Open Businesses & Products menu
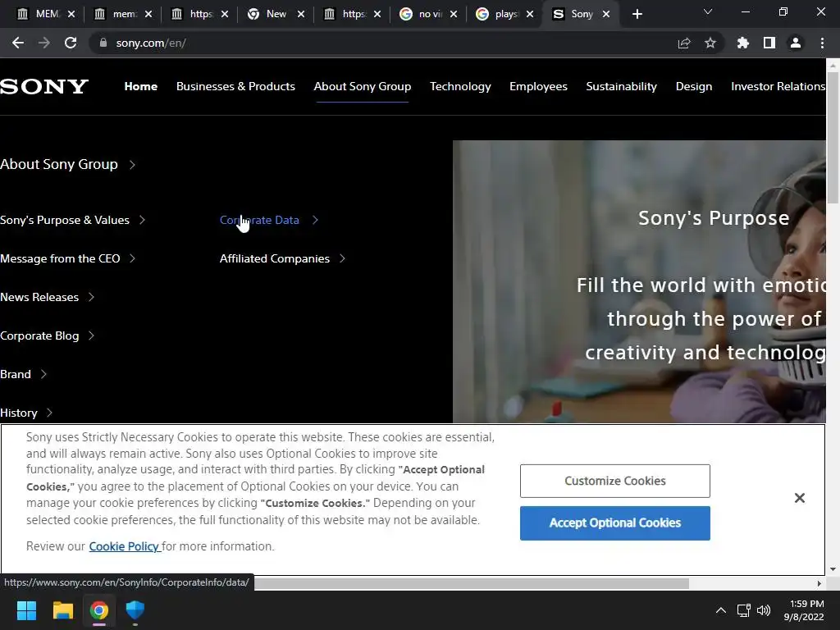The image size is (840, 630). tap(235, 86)
